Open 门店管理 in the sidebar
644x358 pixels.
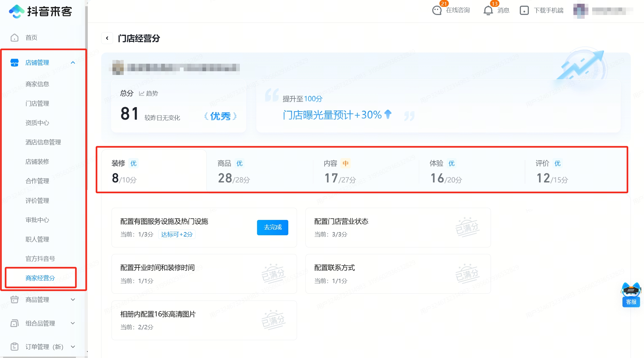point(37,103)
